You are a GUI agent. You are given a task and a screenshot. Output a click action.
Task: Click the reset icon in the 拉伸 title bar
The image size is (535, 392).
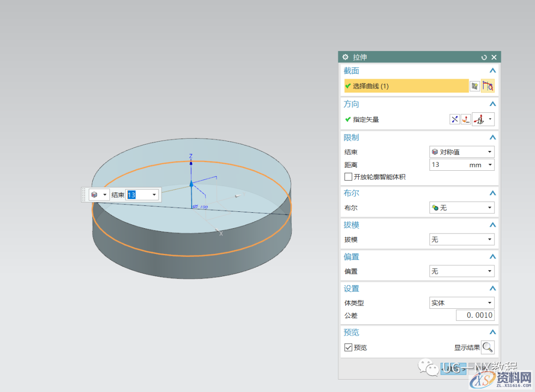pos(484,57)
